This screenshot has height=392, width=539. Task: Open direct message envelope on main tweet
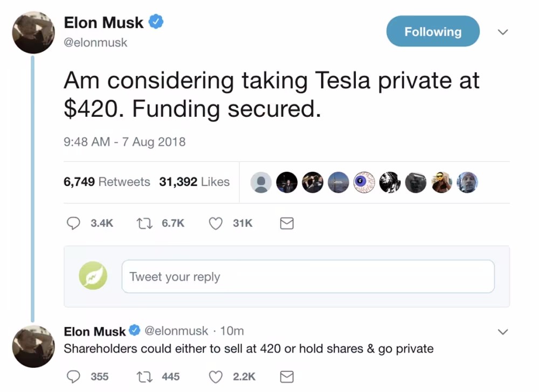[287, 223]
